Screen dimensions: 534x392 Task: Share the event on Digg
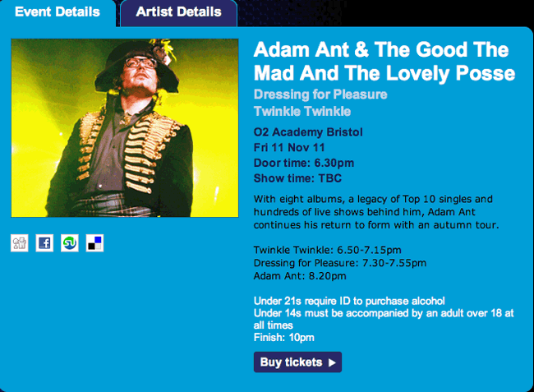point(20,243)
